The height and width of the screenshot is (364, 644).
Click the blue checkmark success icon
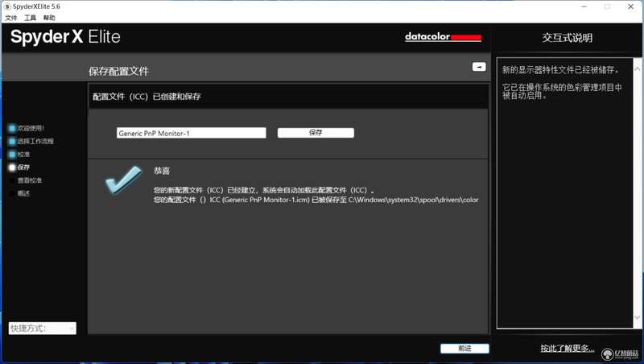pos(123,180)
